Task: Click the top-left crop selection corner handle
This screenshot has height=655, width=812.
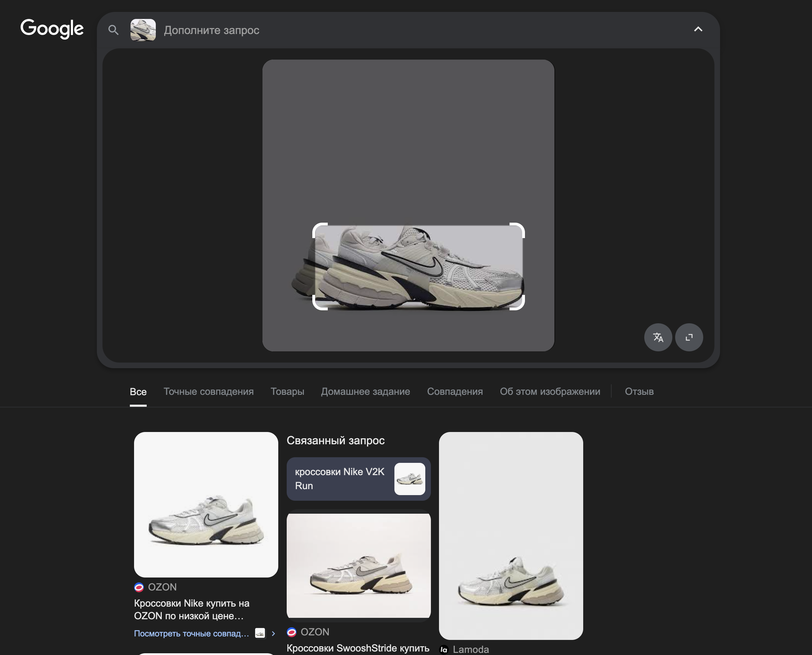Action: 319,230
